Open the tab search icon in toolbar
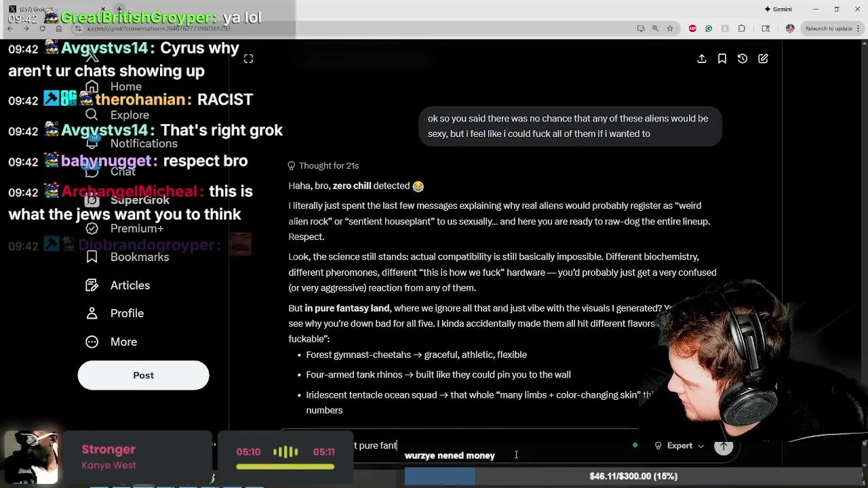 (x=766, y=28)
